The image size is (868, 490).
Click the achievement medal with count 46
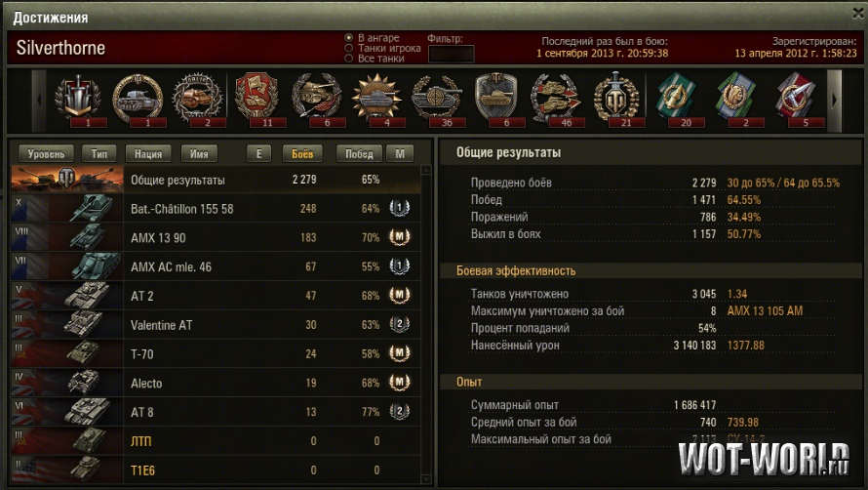[x=556, y=99]
